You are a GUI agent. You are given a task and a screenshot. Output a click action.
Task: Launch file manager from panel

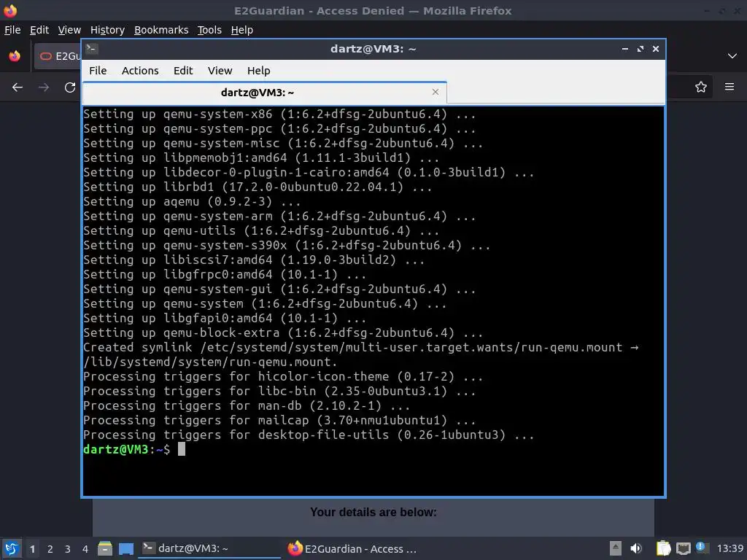tap(105, 548)
